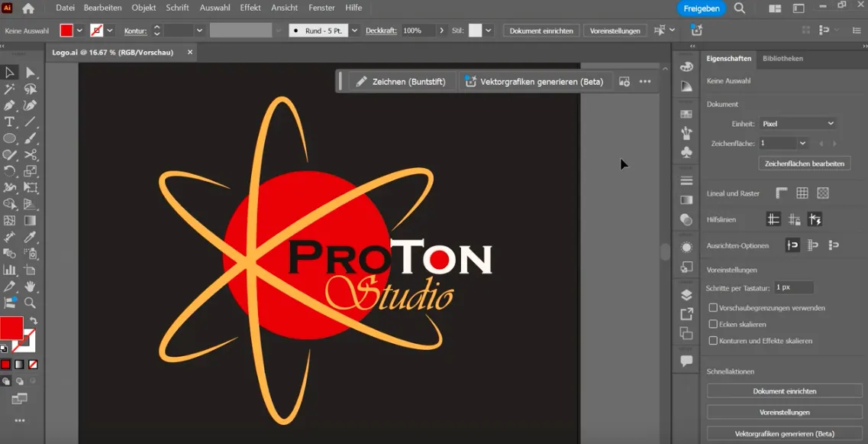Screen dimensions: 868x444
Task: Choose the Direct Selection tool
Action: tap(30, 73)
